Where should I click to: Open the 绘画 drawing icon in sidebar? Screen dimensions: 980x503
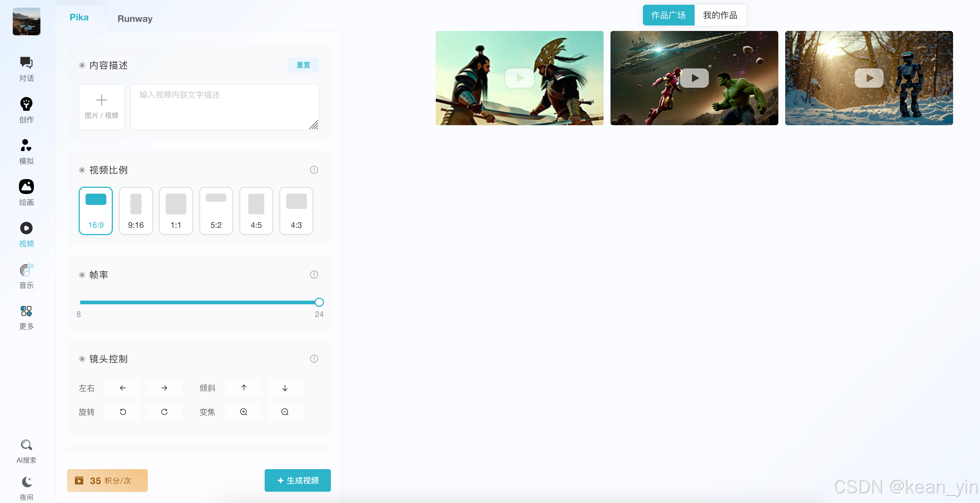26,187
